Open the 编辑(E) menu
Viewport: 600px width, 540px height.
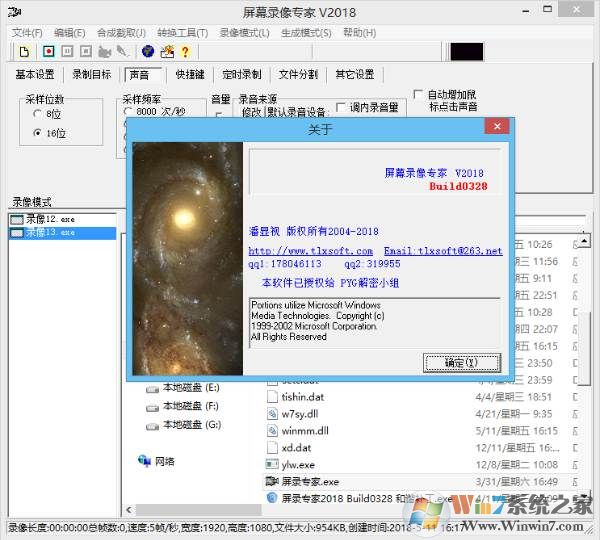click(x=70, y=33)
